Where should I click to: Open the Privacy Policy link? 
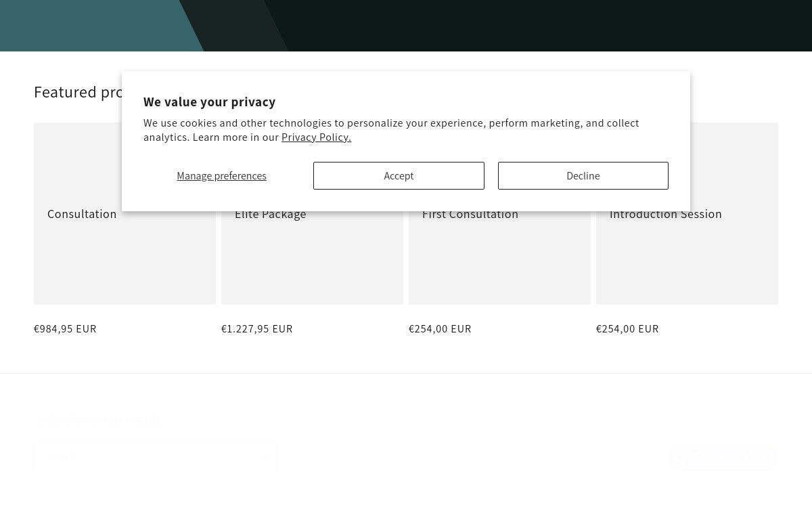[x=316, y=137]
